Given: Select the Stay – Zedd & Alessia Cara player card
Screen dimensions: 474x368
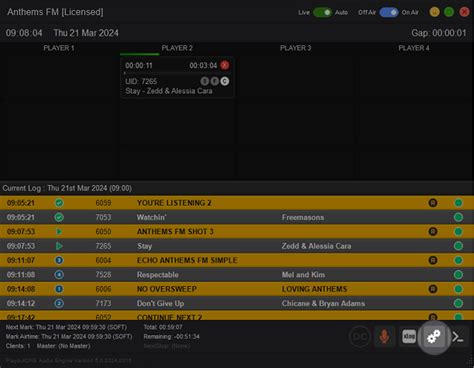Looking at the screenshot, I should (177, 77).
